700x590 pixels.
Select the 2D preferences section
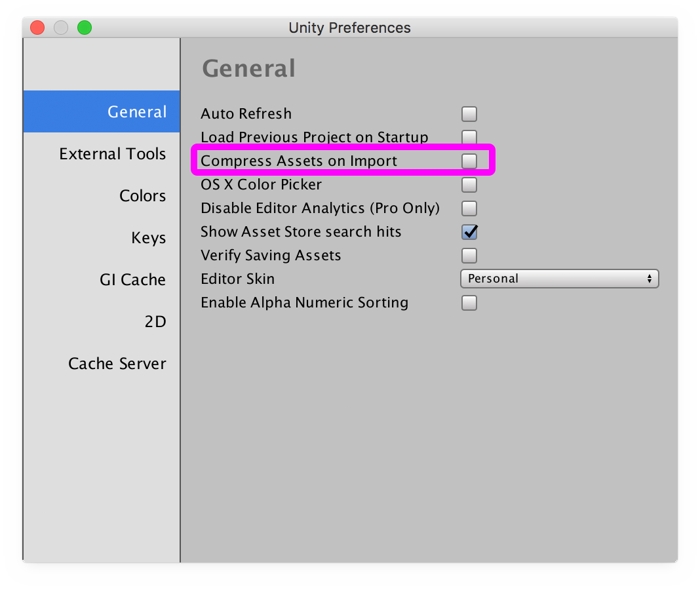click(102, 322)
